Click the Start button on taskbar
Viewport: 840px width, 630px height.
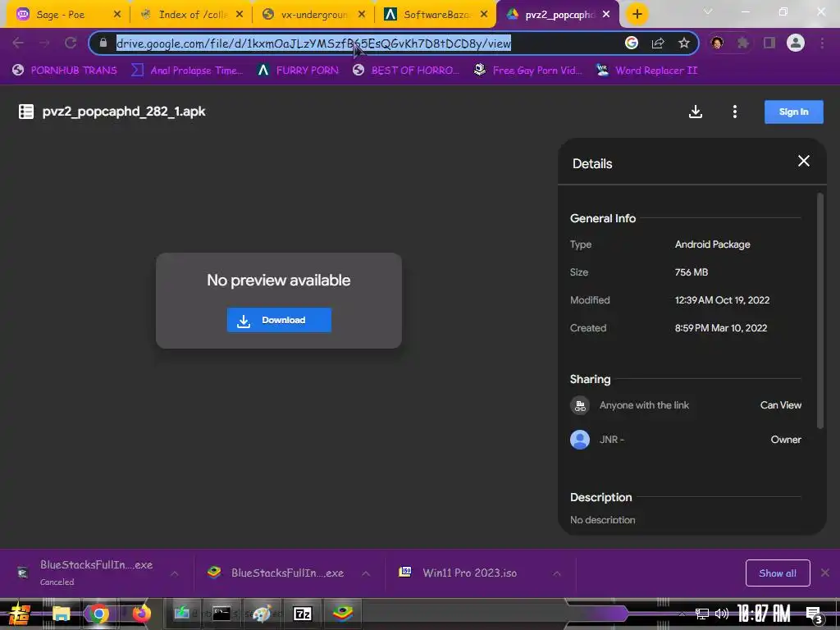pyautogui.click(x=20, y=614)
